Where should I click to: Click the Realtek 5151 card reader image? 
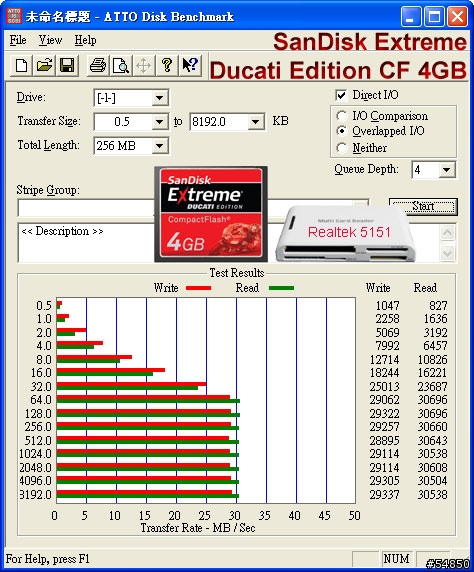click(346, 233)
